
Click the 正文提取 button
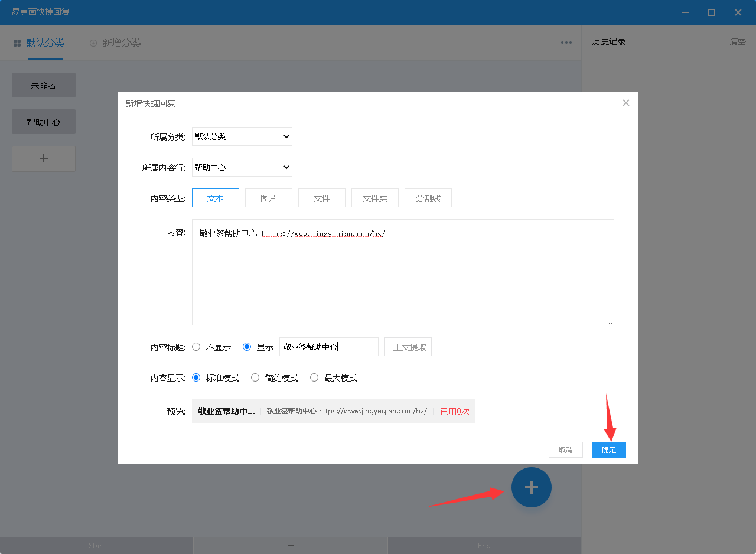[408, 347]
